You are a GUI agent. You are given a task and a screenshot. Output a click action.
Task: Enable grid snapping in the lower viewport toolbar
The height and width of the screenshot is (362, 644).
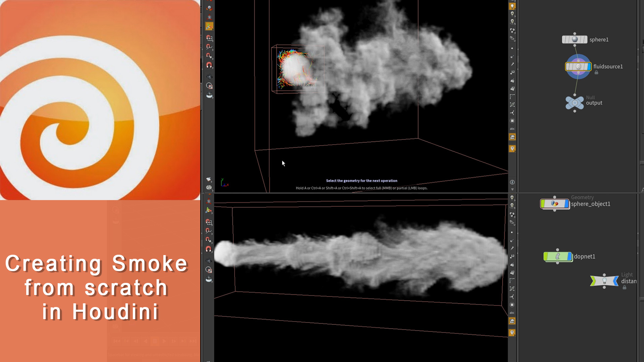[x=209, y=222]
